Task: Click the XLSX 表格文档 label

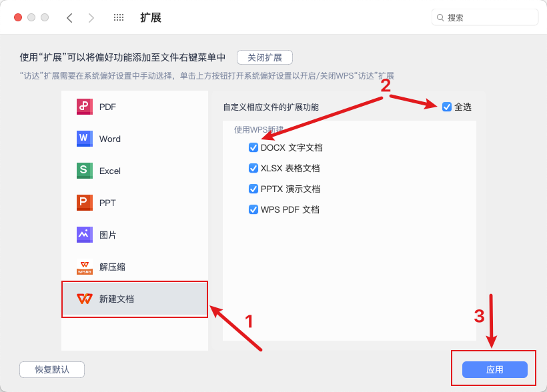Action: pos(290,168)
